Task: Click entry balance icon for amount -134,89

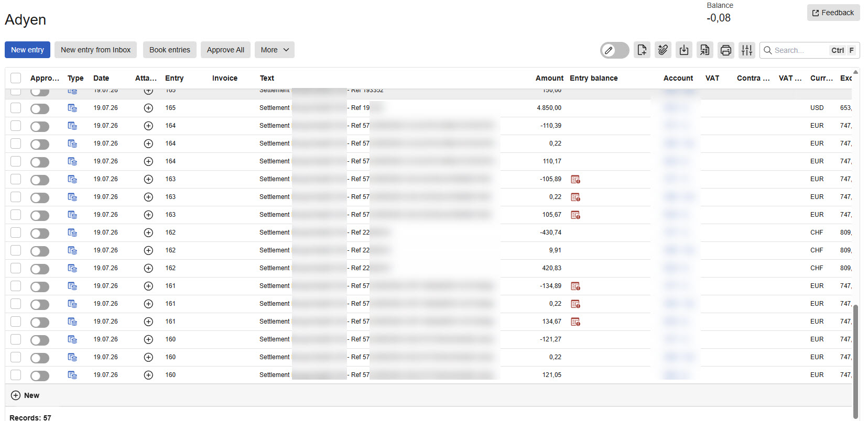Action: tap(575, 286)
